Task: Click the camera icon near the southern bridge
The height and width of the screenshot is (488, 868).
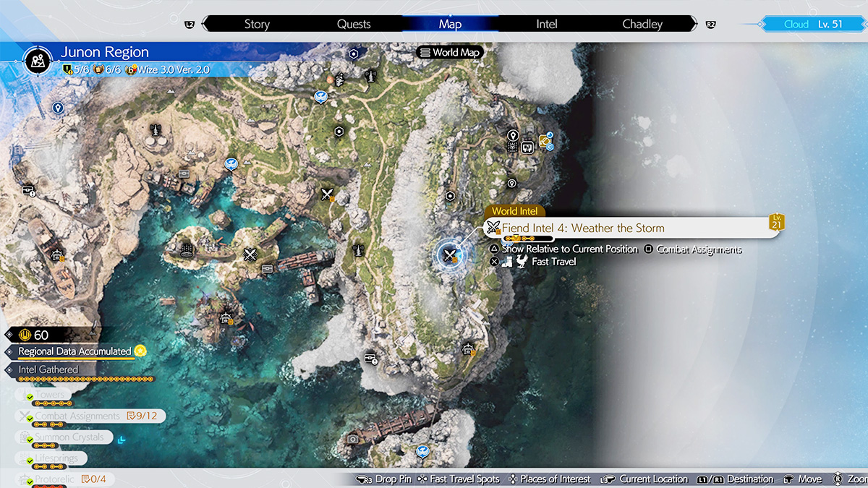Action: click(x=352, y=439)
